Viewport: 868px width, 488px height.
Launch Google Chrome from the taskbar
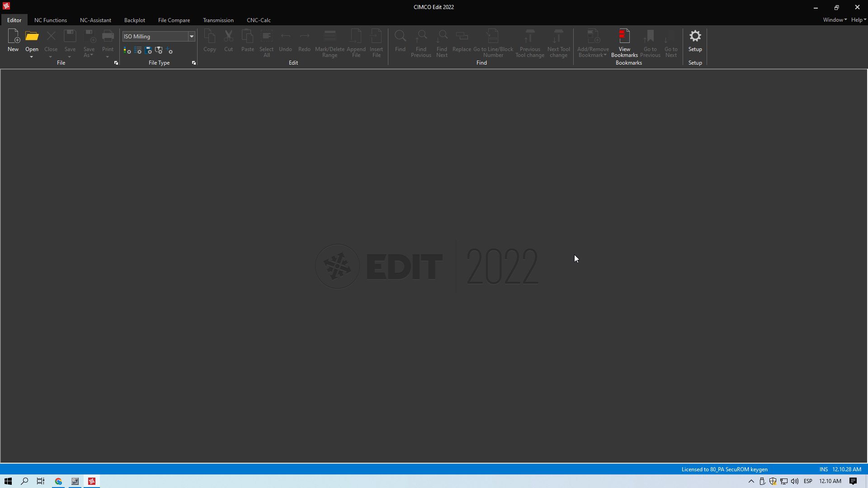pyautogui.click(x=58, y=481)
